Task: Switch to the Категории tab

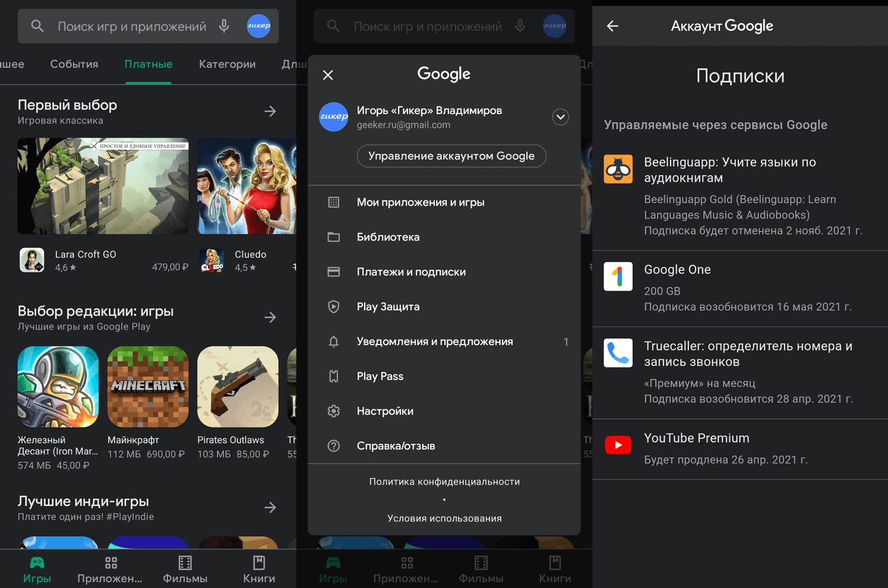Action: click(227, 64)
